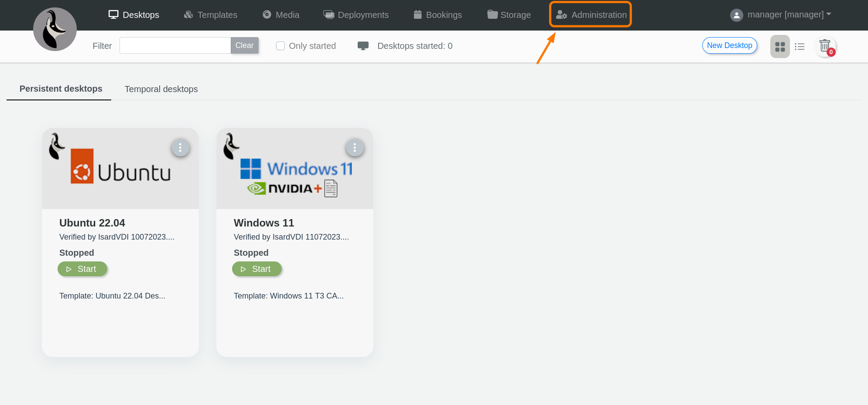868x405 pixels.
Task: Click 'Template: Ubuntu 22.04 Des...' text
Action: click(112, 296)
